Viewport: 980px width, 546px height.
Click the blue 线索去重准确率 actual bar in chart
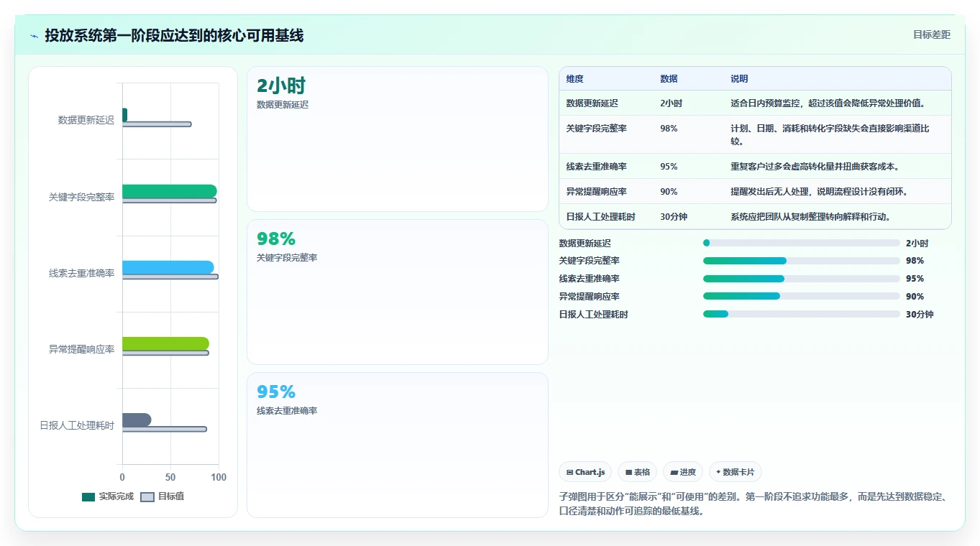tap(168, 267)
